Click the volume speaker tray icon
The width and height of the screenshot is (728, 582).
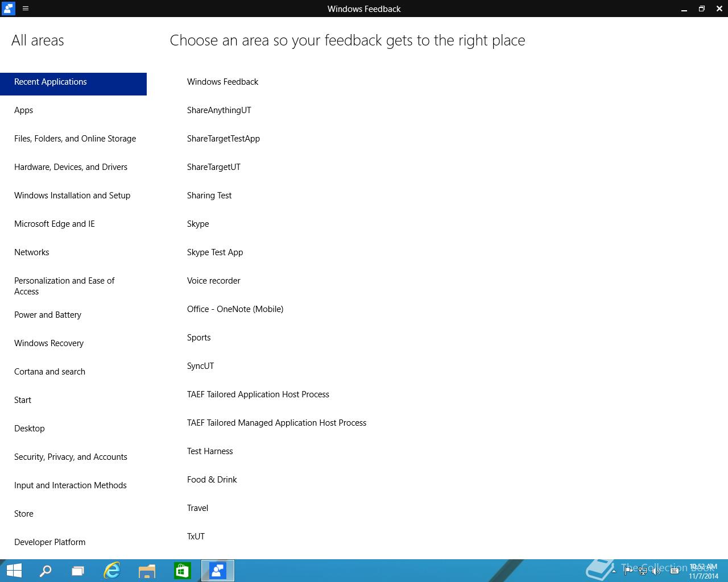[656, 571]
